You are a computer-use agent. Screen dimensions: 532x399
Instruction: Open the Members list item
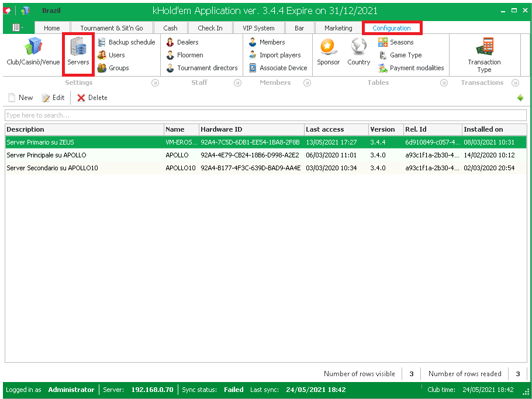[267, 42]
